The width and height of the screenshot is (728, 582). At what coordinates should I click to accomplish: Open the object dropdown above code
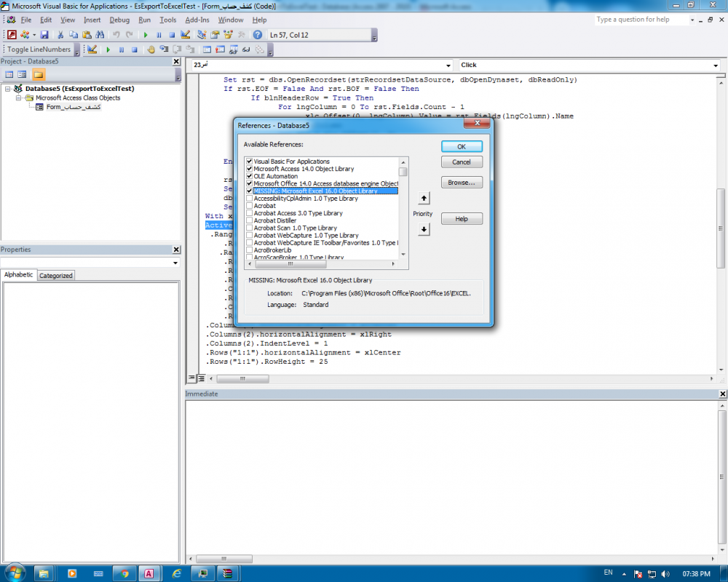[x=448, y=65]
